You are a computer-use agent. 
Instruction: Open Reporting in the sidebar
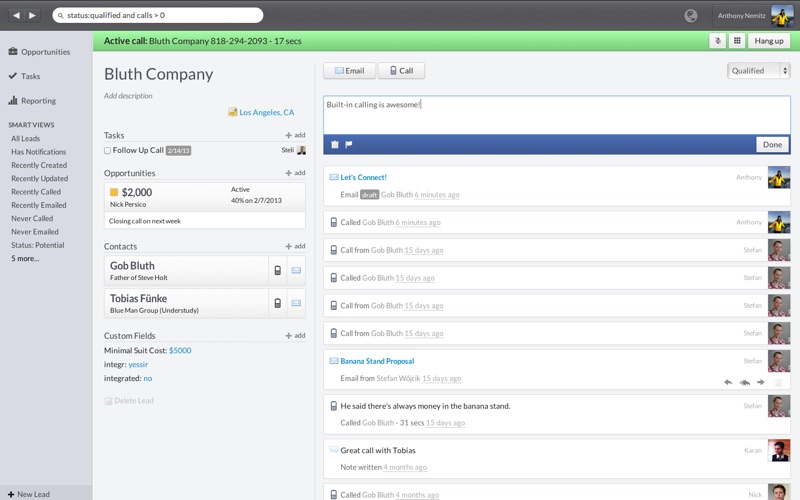[38, 101]
